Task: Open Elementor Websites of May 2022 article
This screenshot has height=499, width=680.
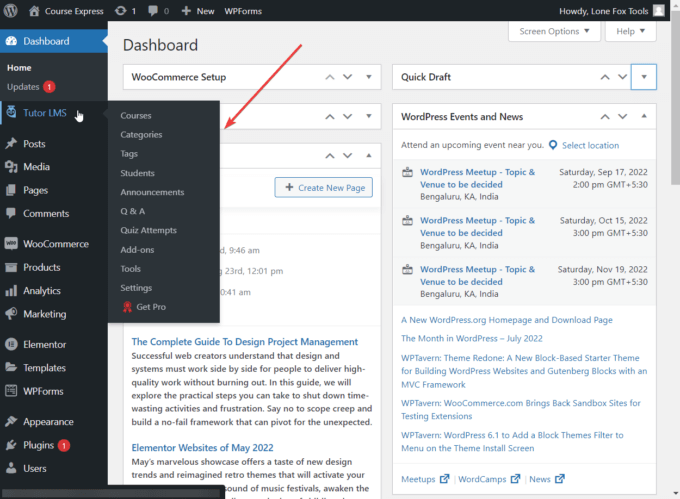Action: point(203,447)
